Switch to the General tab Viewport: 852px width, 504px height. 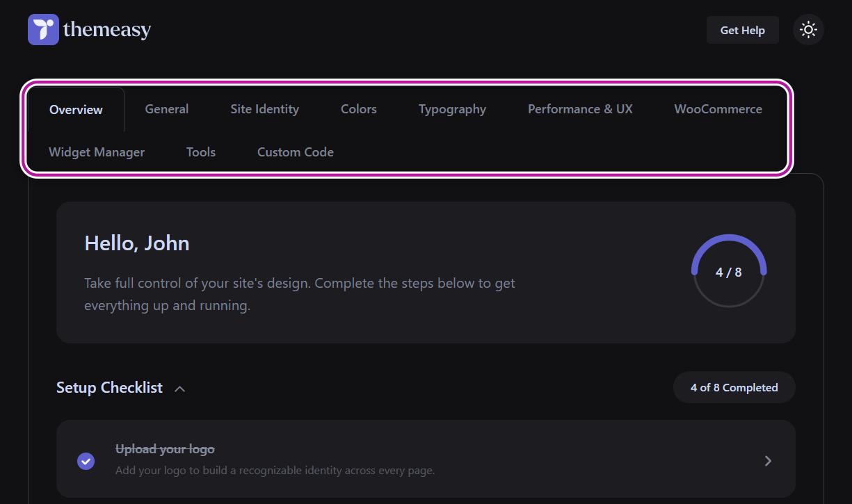coord(167,108)
